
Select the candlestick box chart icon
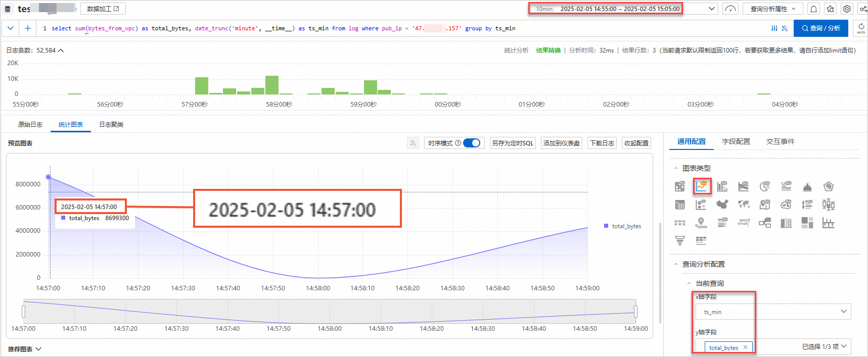829,205
